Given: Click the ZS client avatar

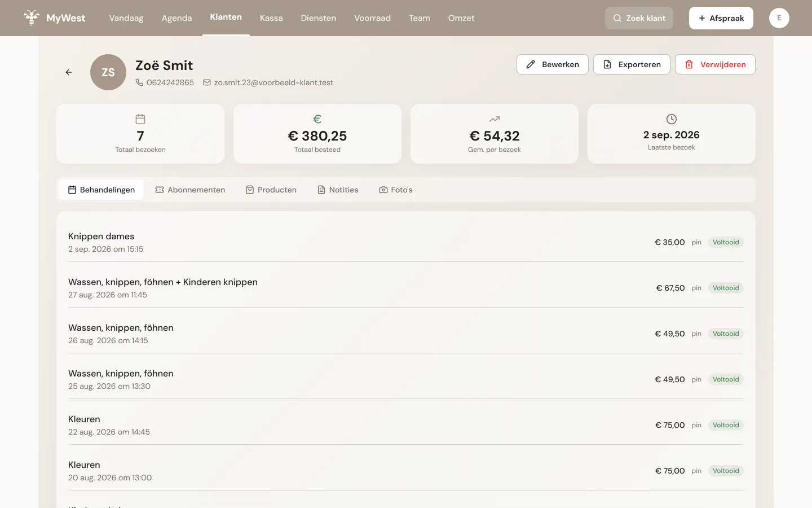Looking at the screenshot, I should tap(108, 72).
